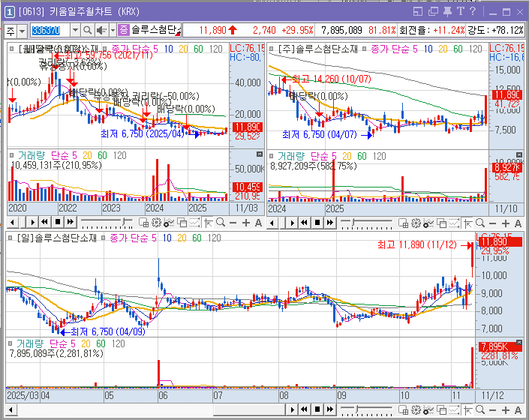The image size is (529, 420).
Task: Step weekly chart left with arrow button
Action: click(x=272, y=223)
